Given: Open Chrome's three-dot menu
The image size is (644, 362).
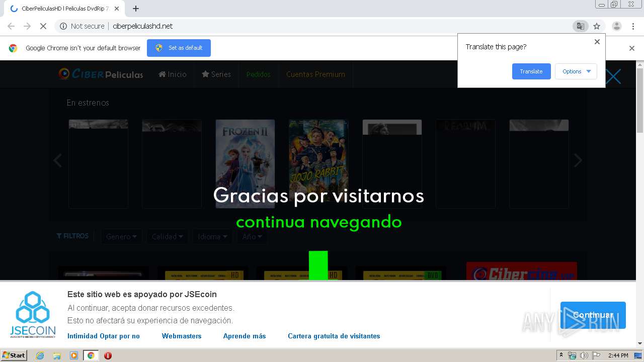Looking at the screenshot, I should point(633,26).
